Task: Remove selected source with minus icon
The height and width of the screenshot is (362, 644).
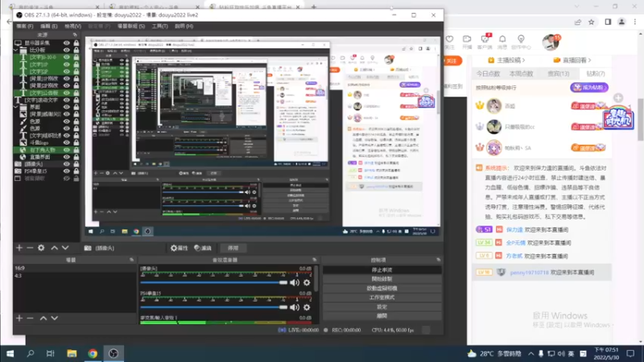Action: coord(30,248)
